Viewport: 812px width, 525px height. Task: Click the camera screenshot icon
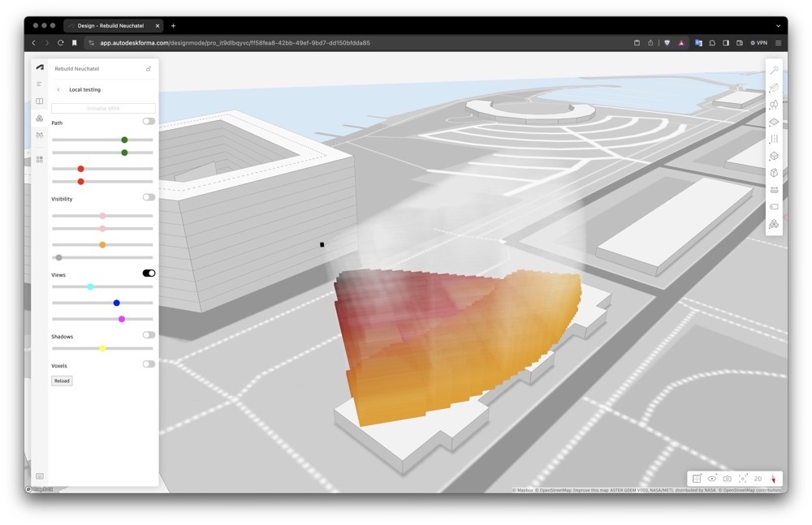pos(727,479)
